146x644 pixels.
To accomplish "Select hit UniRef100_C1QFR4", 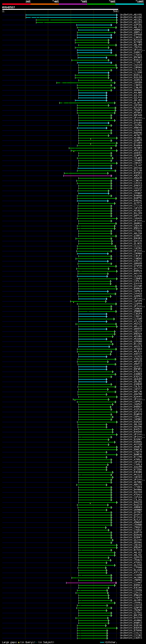I will pos(131,304).
